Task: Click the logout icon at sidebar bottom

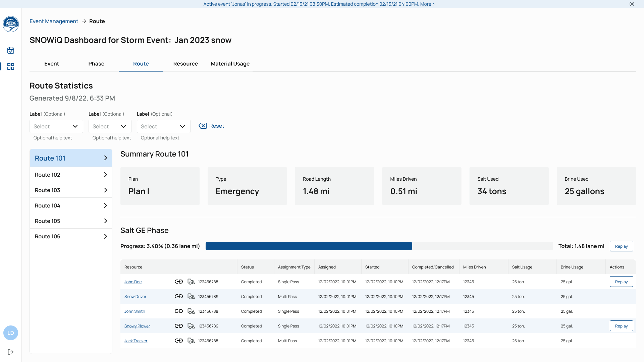Action: pyautogui.click(x=11, y=352)
